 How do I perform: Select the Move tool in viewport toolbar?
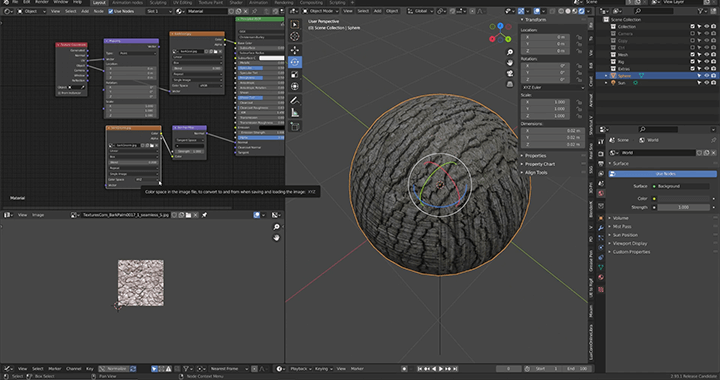tap(295, 50)
